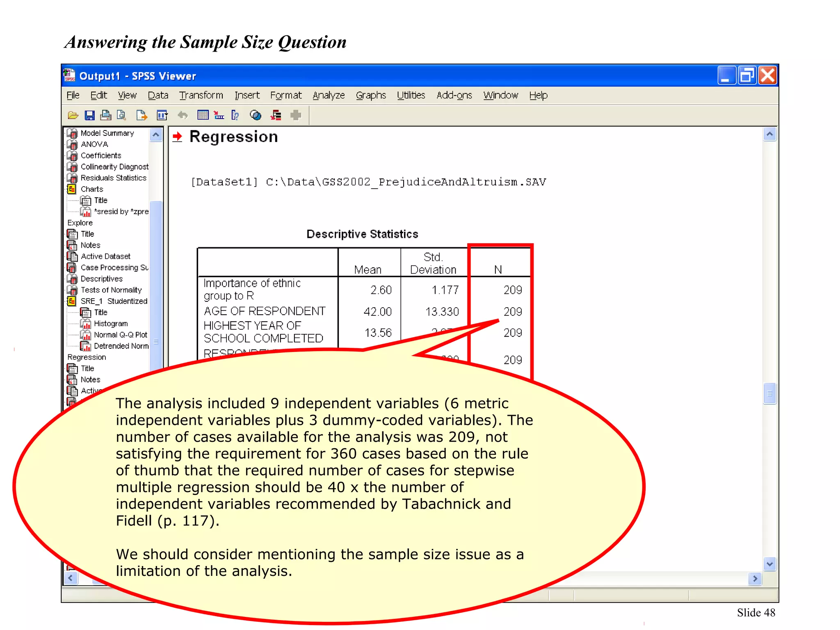
Task: Click the AGE OF RESPONDENT row label
Action: click(265, 311)
